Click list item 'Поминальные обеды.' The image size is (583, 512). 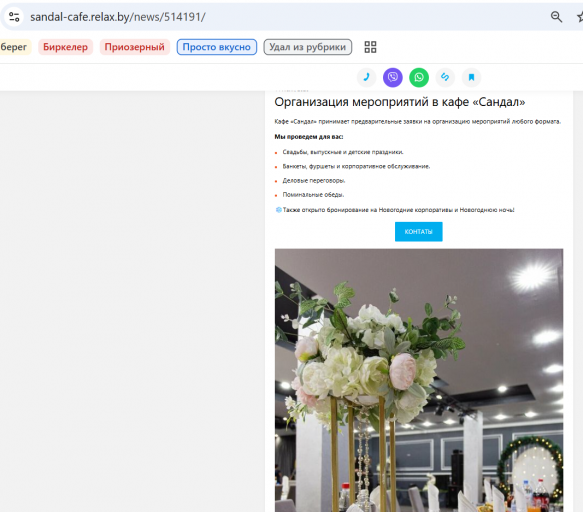pyautogui.click(x=313, y=195)
